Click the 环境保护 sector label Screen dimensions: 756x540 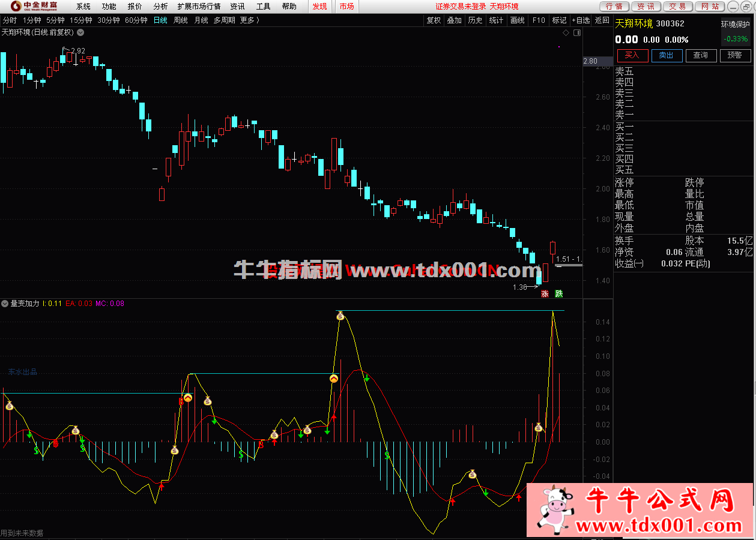pyautogui.click(x=736, y=25)
